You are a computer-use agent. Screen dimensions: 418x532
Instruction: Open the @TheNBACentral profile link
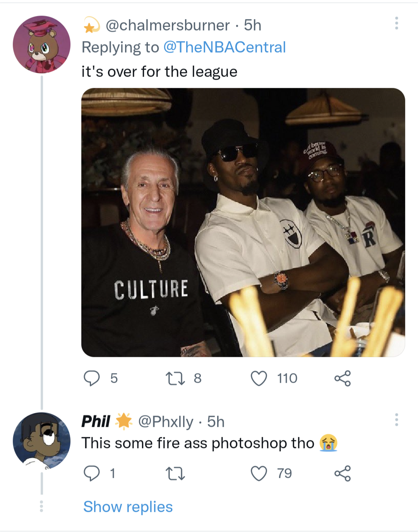(x=224, y=47)
